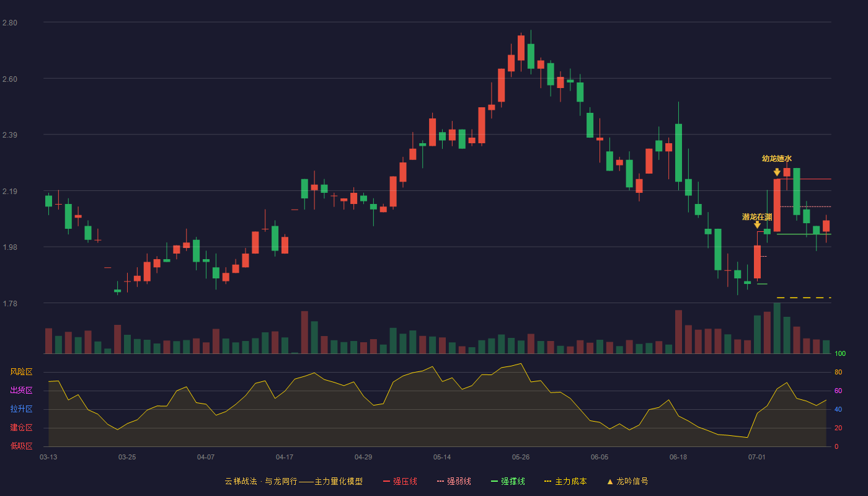Click the 幼龙嬉水 signal label
The height and width of the screenshot is (496, 868).
(x=777, y=159)
